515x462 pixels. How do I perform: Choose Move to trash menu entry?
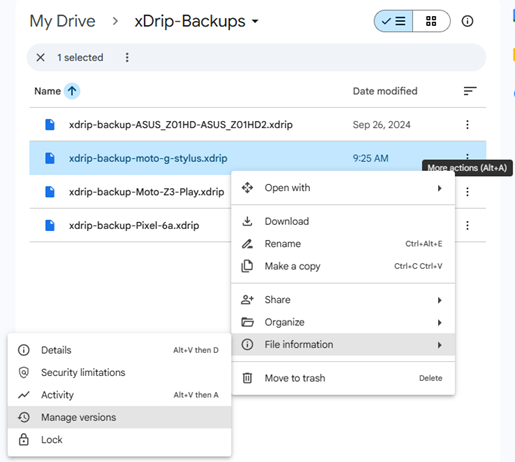[343, 378]
